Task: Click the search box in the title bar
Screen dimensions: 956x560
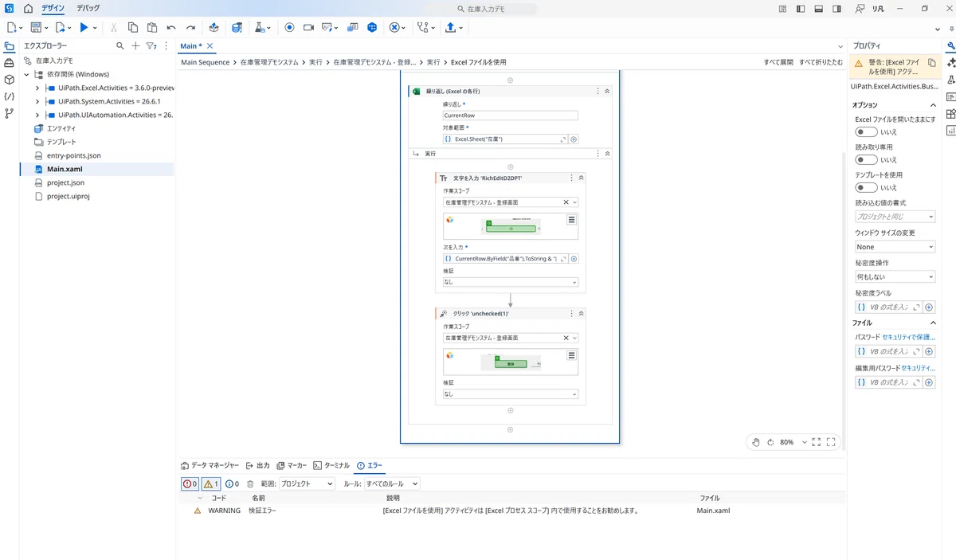Action: (480, 9)
